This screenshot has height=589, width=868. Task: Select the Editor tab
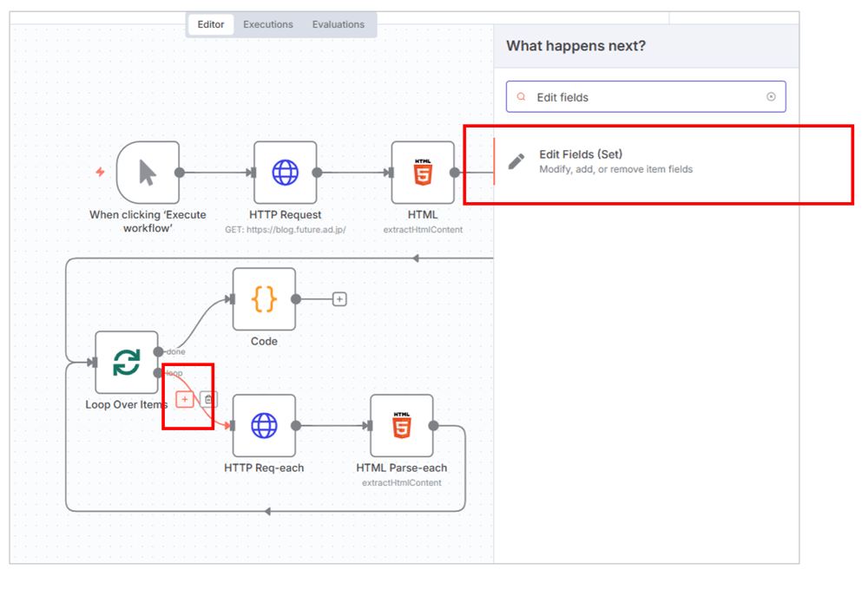[x=211, y=24]
